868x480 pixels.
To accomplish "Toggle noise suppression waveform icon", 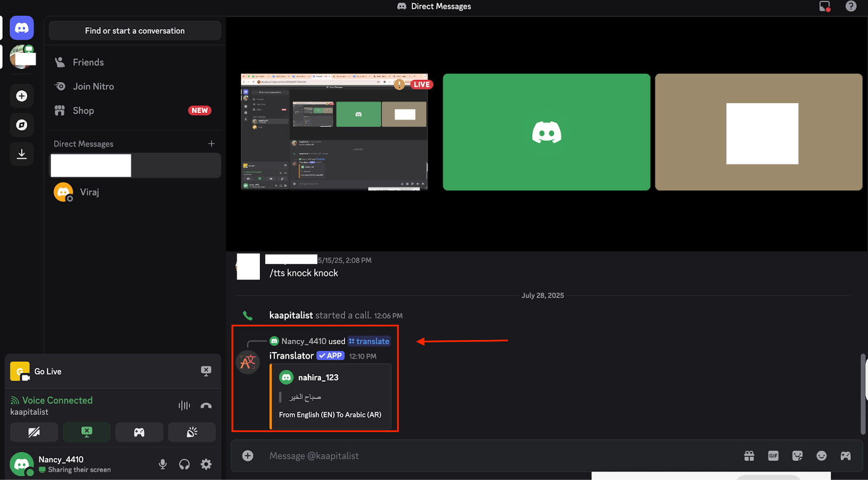I will [x=184, y=406].
